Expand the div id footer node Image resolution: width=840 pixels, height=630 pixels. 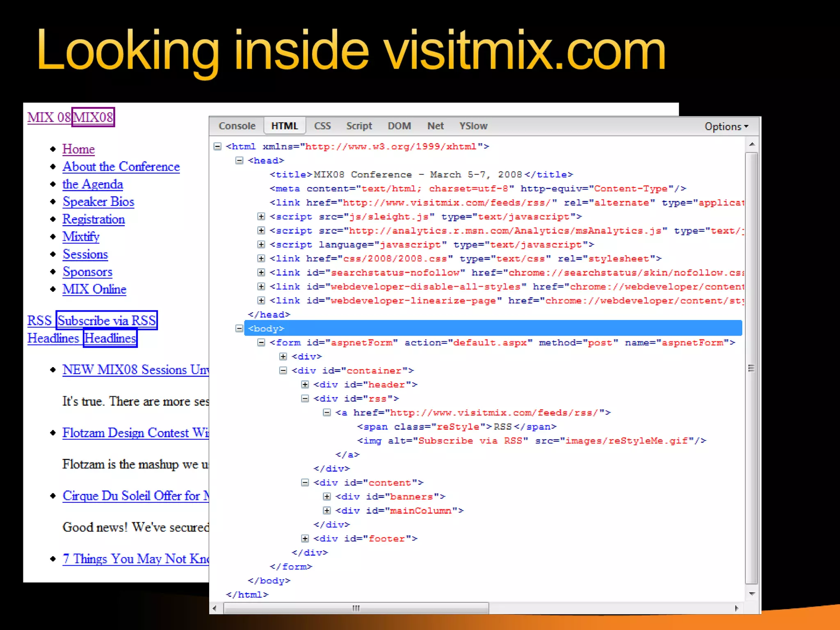click(305, 538)
